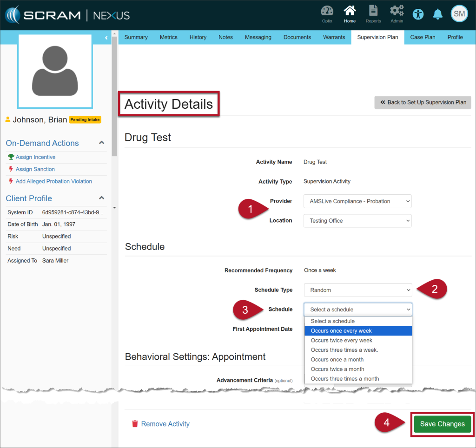This screenshot has height=448, width=476.
Task: Open the accessibility options icon
Action: (x=418, y=14)
